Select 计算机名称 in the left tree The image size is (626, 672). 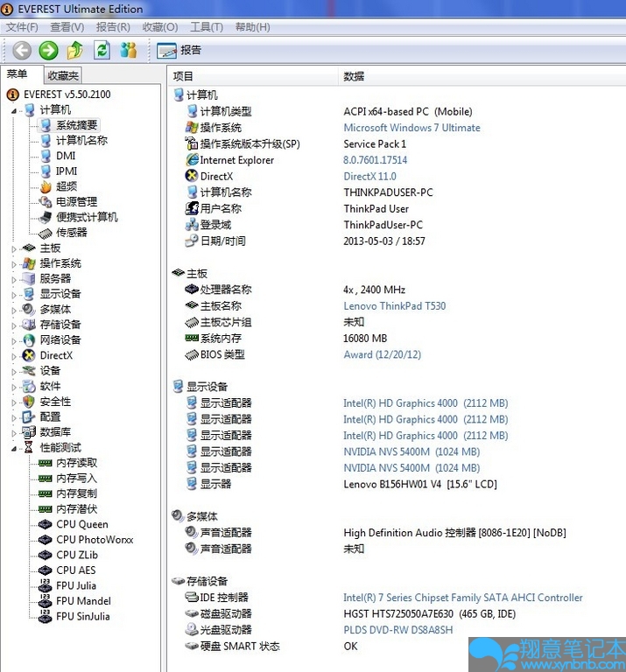[x=81, y=141]
